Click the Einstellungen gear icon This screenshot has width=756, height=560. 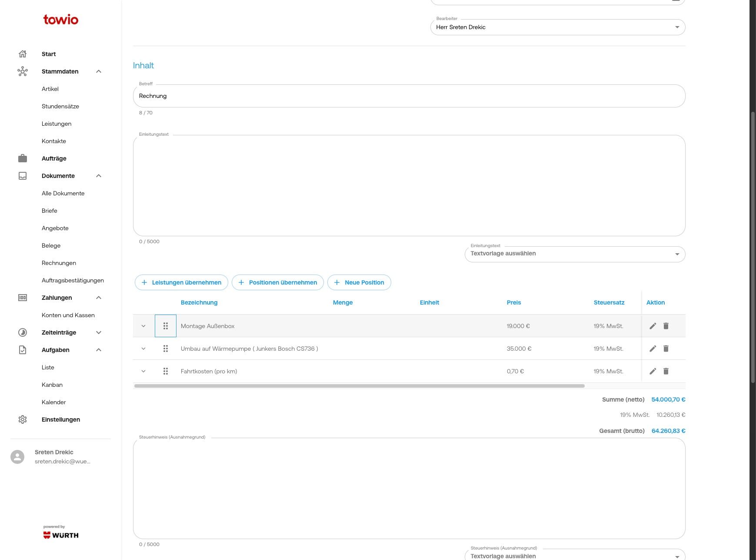pos(23,419)
